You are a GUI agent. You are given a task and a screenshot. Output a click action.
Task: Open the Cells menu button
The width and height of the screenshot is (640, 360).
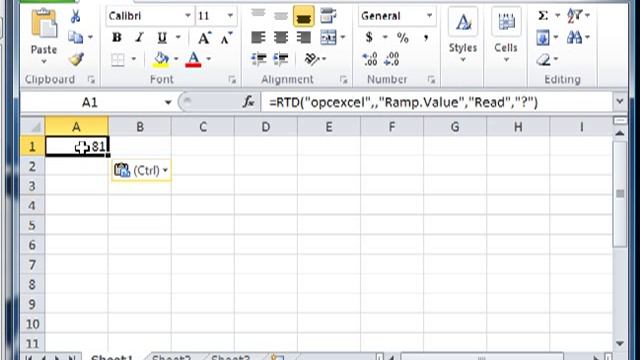(506, 36)
